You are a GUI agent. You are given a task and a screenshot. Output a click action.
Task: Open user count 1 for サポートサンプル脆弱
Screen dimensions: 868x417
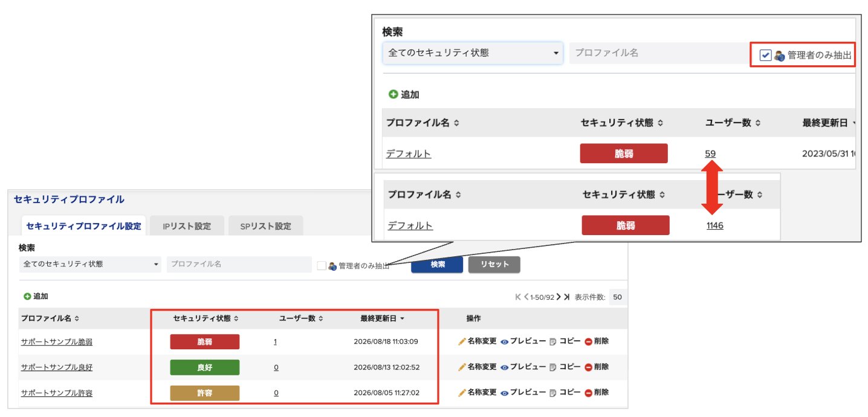click(x=275, y=341)
